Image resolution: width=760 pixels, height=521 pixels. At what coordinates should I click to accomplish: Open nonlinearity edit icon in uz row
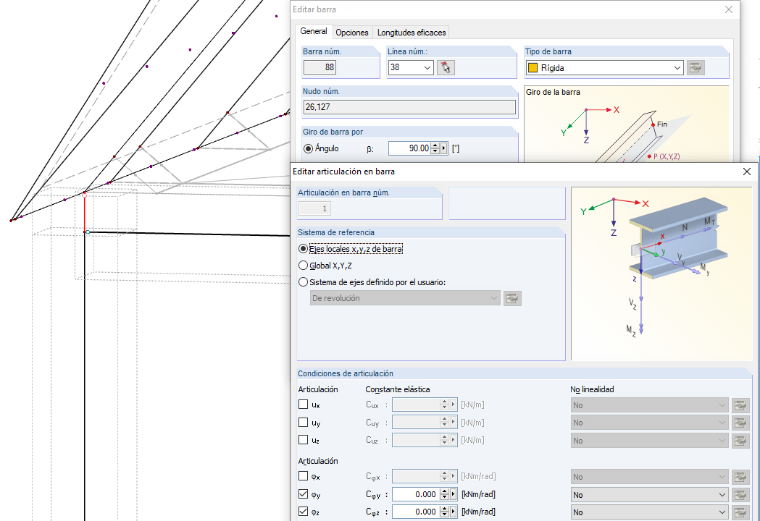pyautogui.click(x=740, y=441)
